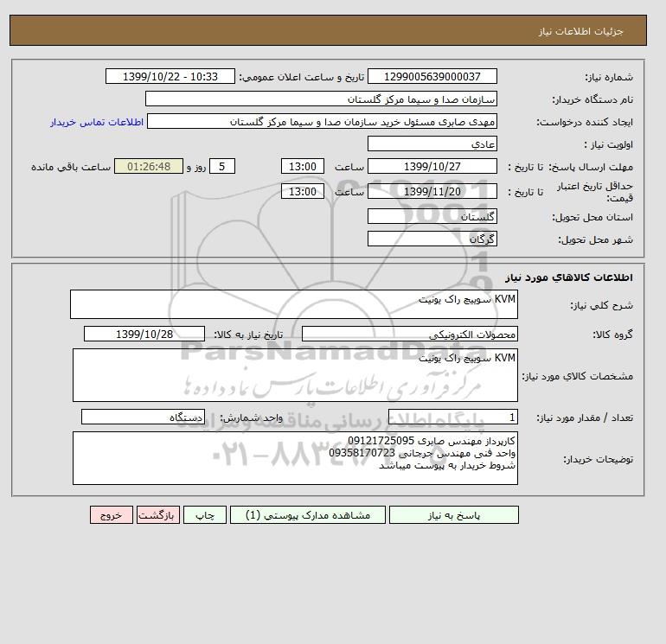Click the استان محل تحویل label
This screenshot has width=666, height=644.
pyautogui.click(x=592, y=217)
